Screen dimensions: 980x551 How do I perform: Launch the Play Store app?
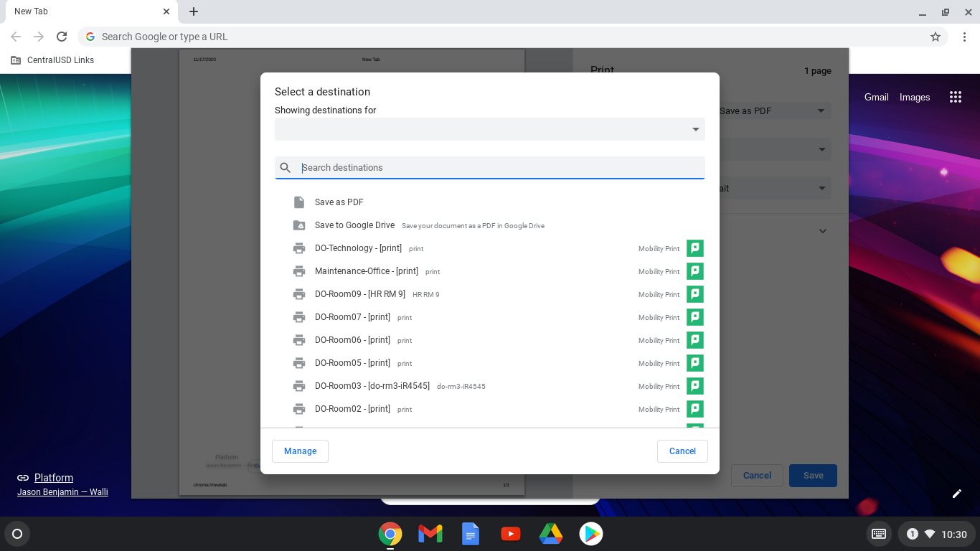(x=591, y=534)
